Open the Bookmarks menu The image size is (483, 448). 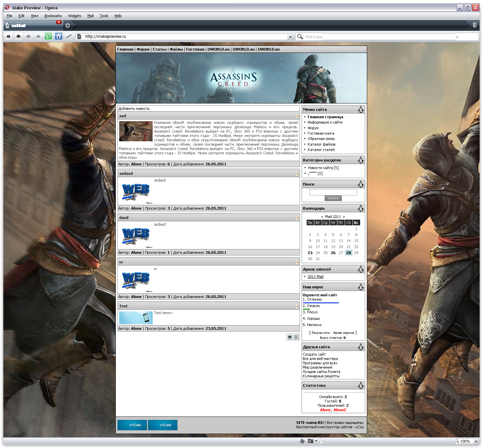[x=53, y=16]
